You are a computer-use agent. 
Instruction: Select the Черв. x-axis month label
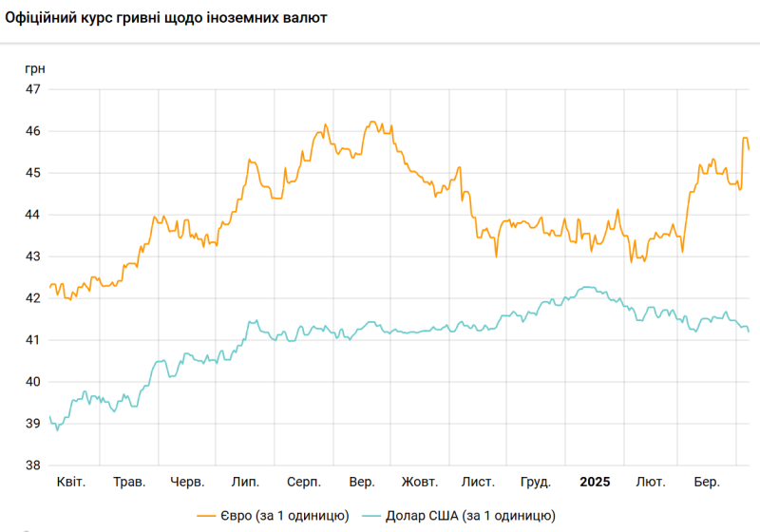coord(188,482)
